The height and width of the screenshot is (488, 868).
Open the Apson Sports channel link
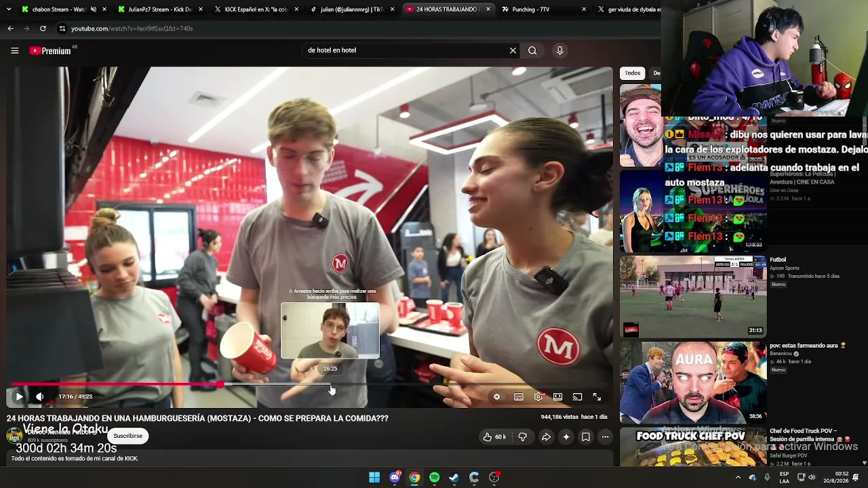(x=785, y=268)
